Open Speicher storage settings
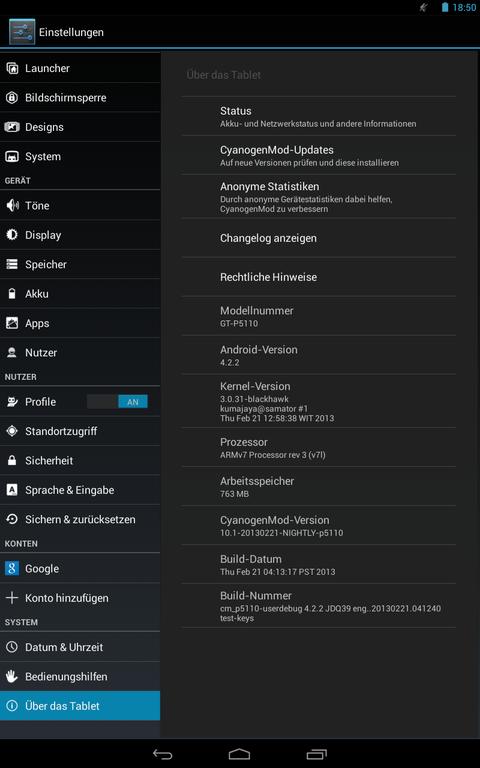 pyautogui.click(x=80, y=264)
